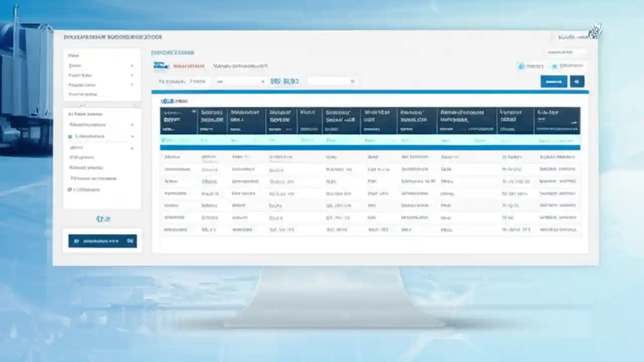This screenshot has height=362, width=644.
Task: Open the icon inside the dark footer sidebar button
Action: pos(76,241)
